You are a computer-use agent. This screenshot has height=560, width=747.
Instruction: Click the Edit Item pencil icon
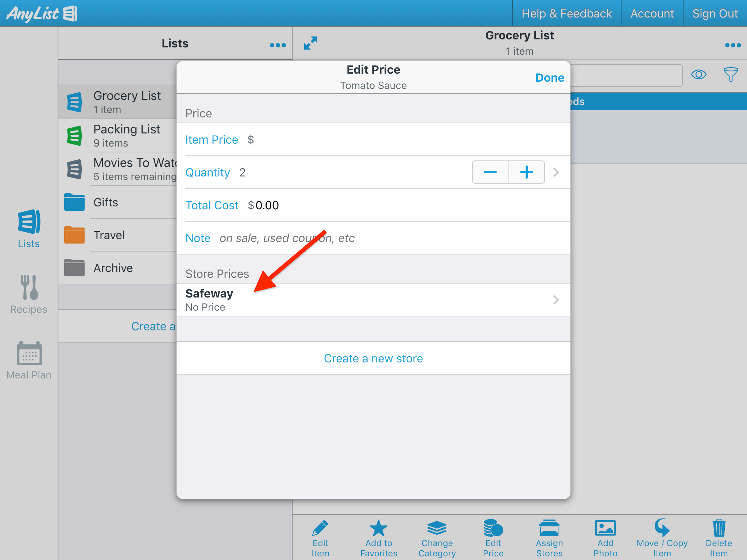[x=320, y=529]
